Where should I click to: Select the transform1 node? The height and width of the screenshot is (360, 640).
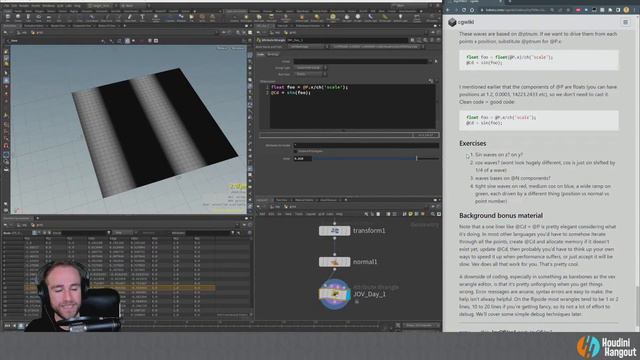(334, 231)
